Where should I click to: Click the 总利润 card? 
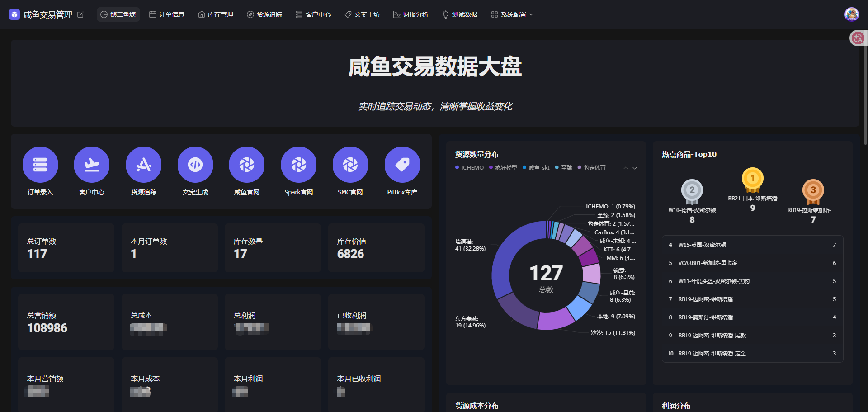pos(273,322)
